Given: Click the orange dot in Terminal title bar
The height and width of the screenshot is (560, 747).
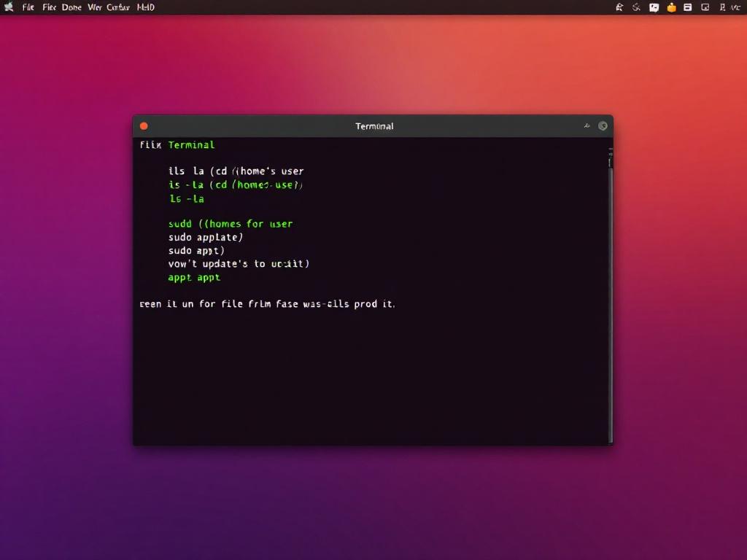Looking at the screenshot, I should [x=144, y=126].
